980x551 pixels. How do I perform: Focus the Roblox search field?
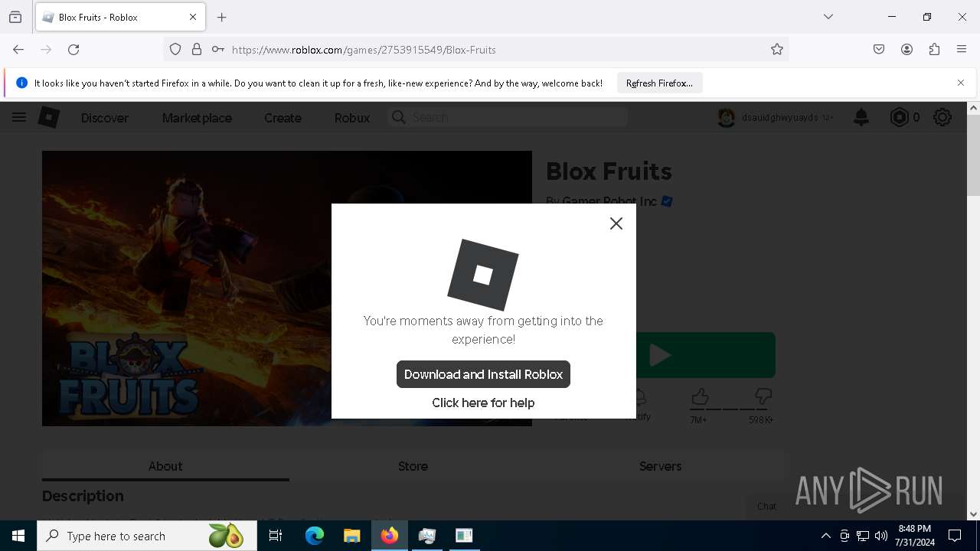tap(508, 117)
